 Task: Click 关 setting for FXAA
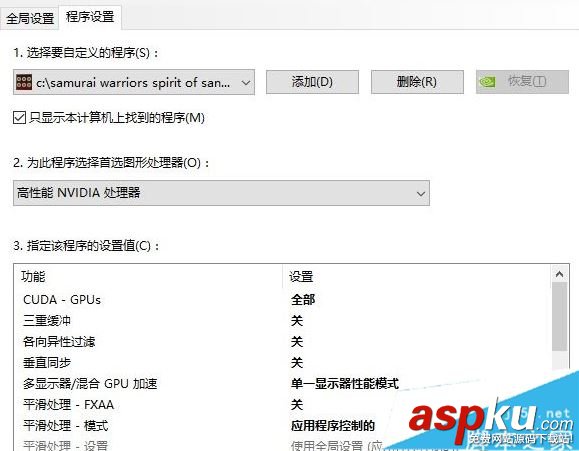(x=297, y=405)
